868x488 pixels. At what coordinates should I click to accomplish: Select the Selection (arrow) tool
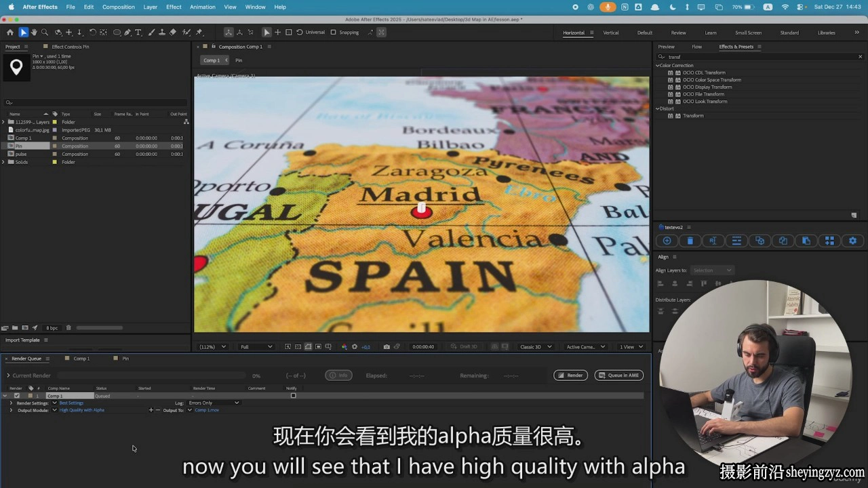point(23,32)
